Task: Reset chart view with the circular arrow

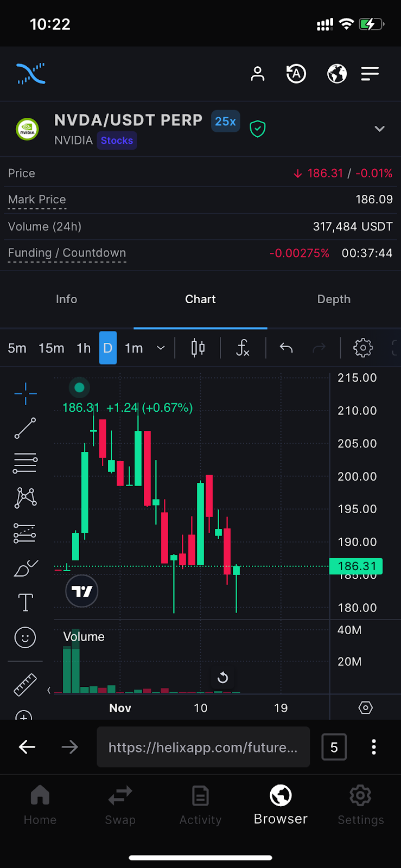Action: coord(222,678)
